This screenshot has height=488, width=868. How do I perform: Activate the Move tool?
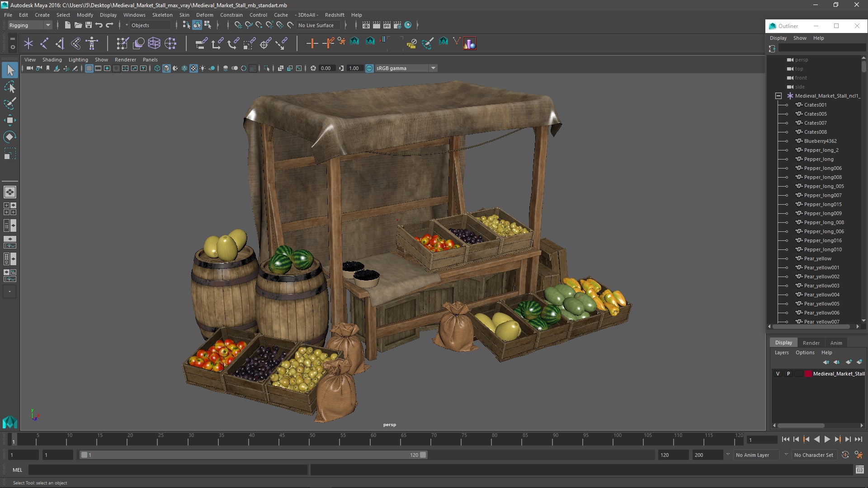10,120
